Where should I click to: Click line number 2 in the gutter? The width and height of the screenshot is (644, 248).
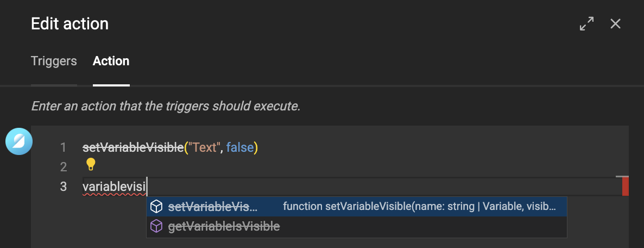tap(64, 167)
